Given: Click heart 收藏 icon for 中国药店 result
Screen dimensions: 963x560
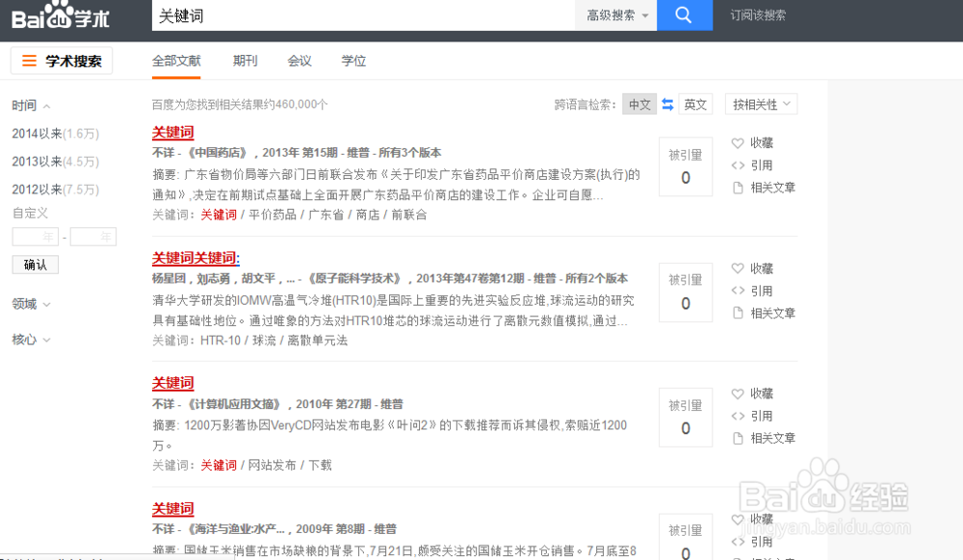Looking at the screenshot, I should (738, 143).
